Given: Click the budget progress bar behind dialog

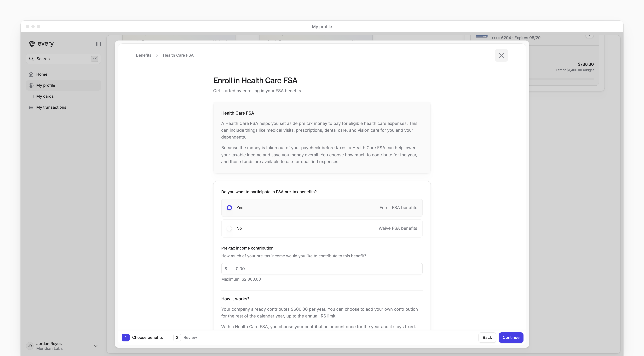Looking at the screenshot, I should 561,79.
